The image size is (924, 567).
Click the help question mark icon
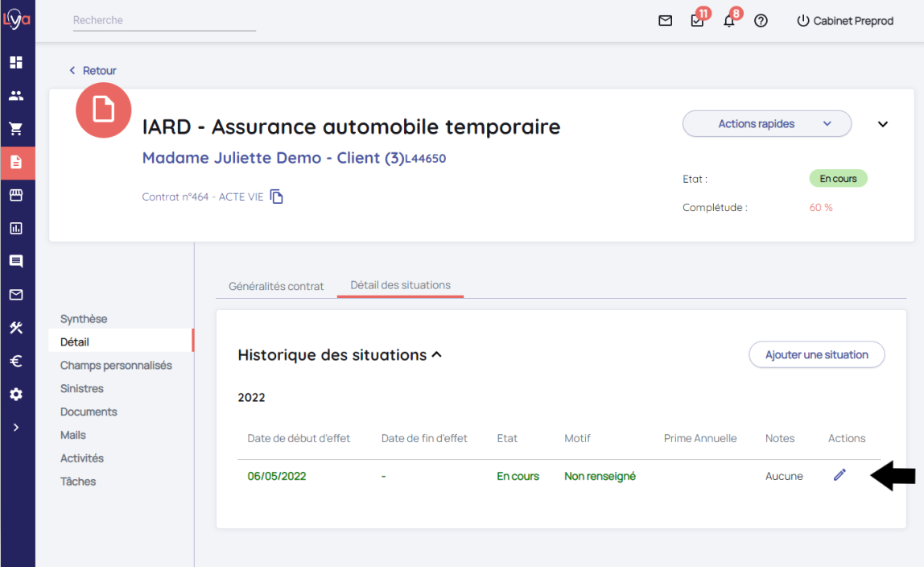pyautogui.click(x=761, y=21)
